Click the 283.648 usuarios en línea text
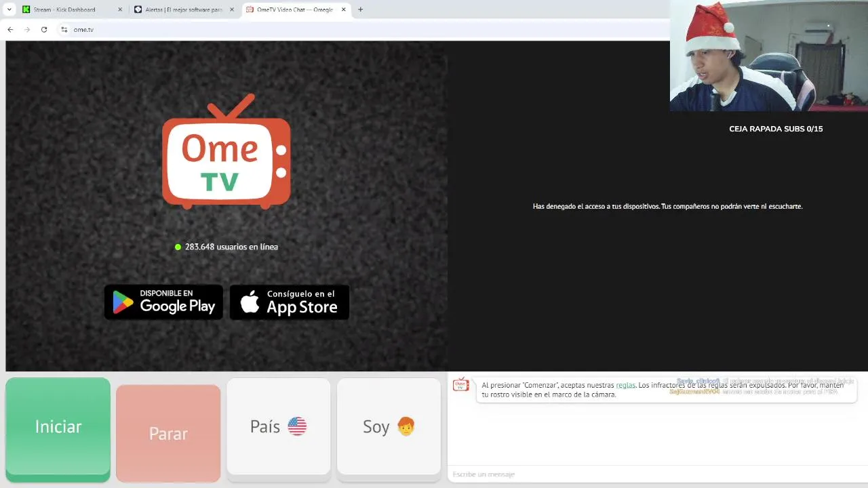The image size is (868, 488). (231, 247)
